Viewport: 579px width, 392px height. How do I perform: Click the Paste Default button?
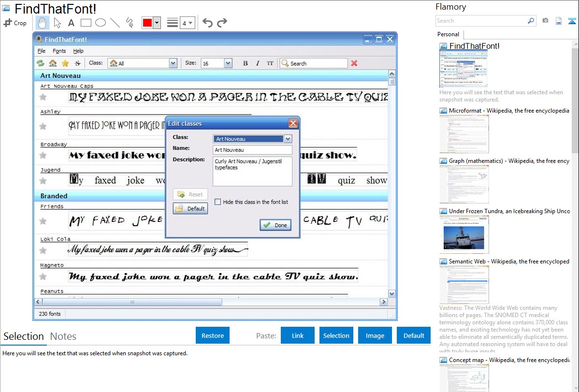pos(414,335)
